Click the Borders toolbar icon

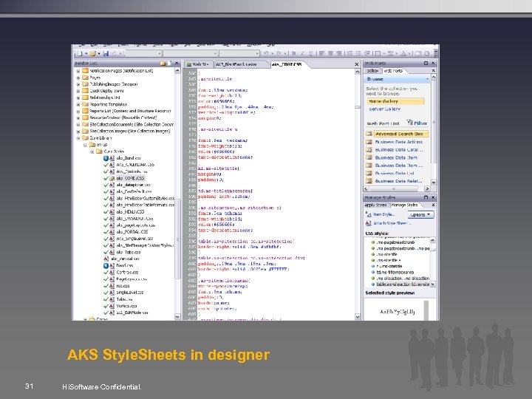pyautogui.click(x=378, y=53)
